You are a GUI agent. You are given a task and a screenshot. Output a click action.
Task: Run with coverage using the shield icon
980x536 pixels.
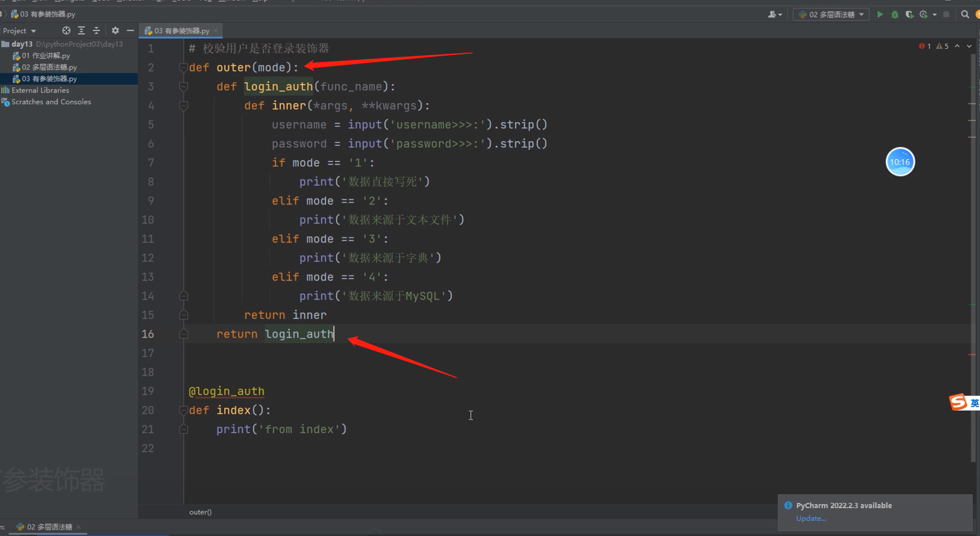(909, 15)
